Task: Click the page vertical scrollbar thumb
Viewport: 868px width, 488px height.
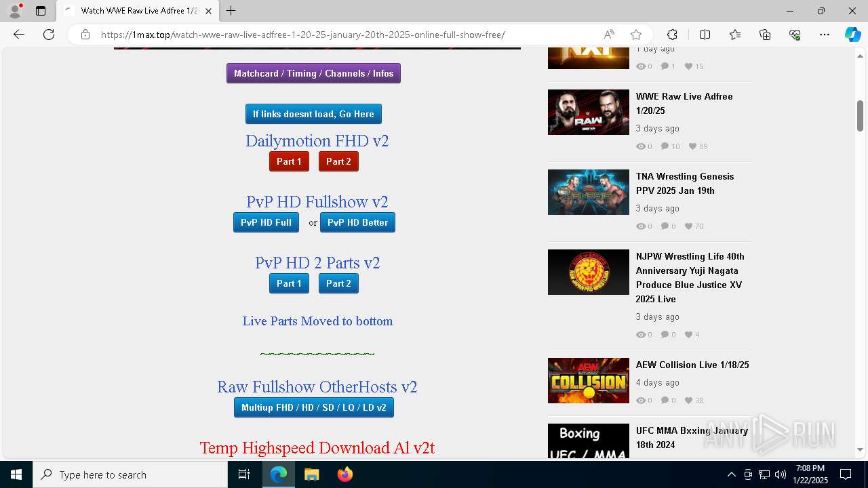Action: pyautogui.click(x=861, y=116)
